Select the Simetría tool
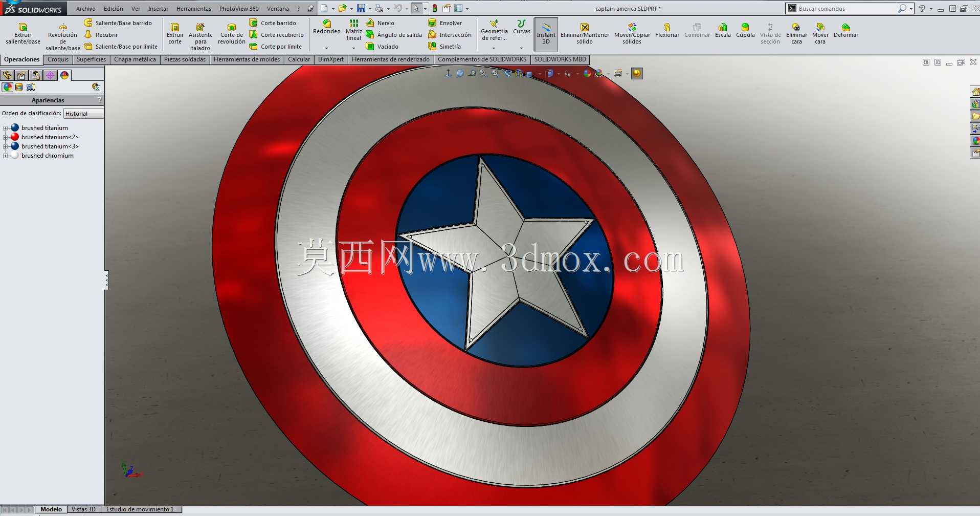This screenshot has height=516, width=980. click(444, 47)
